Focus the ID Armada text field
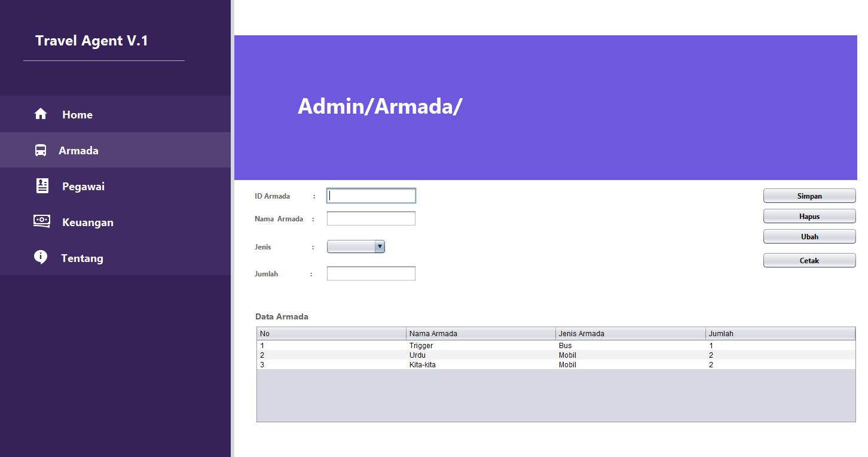 pyautogui.click(x=371, y=196)
